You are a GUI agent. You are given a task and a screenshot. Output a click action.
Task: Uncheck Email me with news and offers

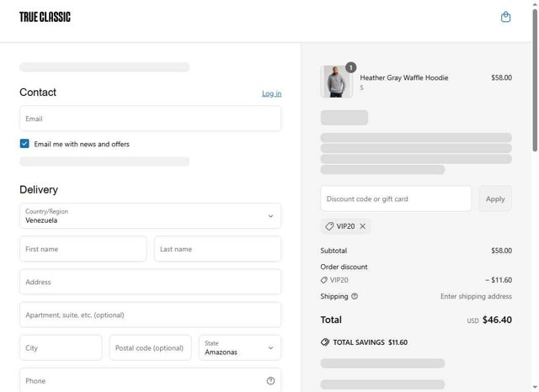tap(24, 144)
